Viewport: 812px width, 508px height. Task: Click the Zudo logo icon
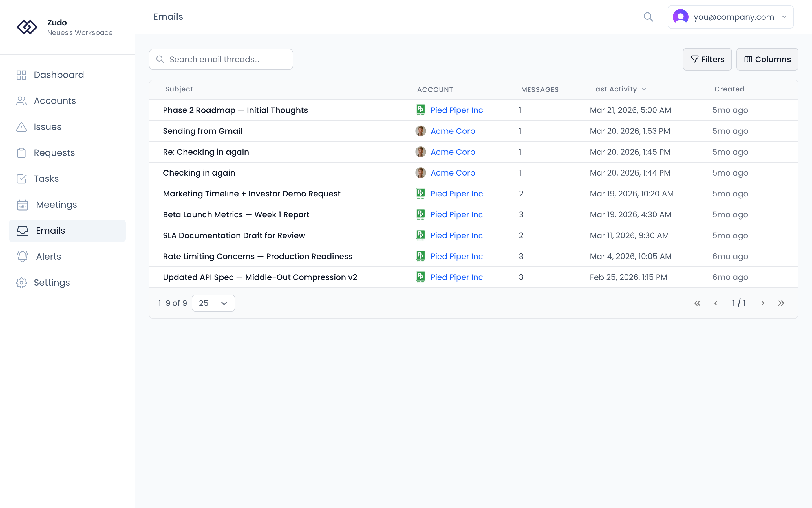27,27
